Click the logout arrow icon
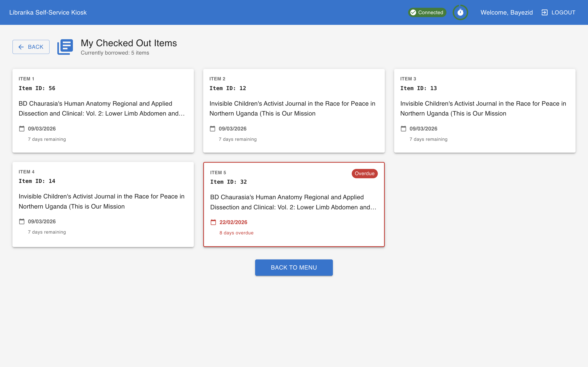This screenshot has width=588, height=367. point(544,12)
